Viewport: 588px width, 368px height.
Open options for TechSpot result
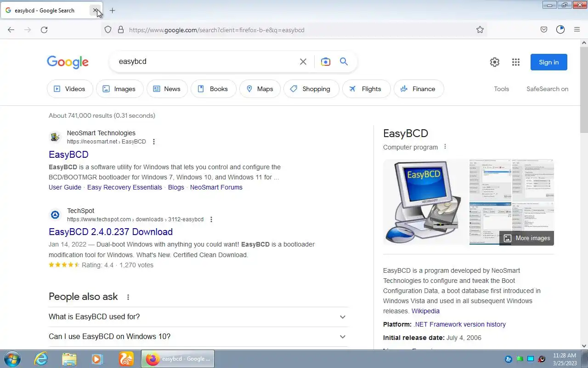pyautogui.click(x=211, y=219)
